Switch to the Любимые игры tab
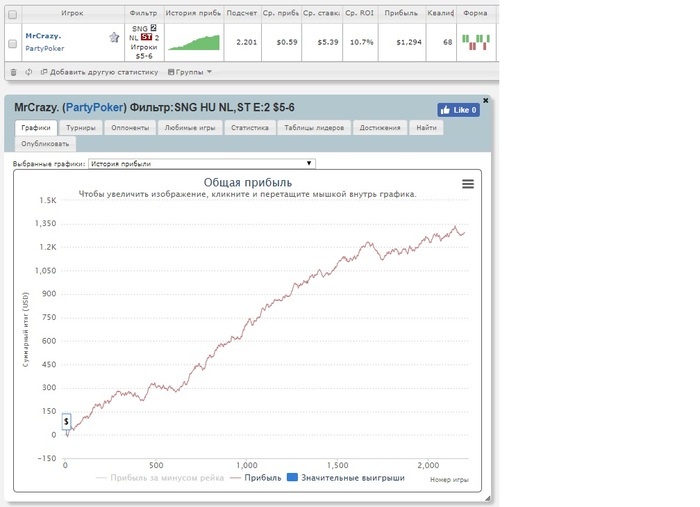This screenshot has width=700, height=507. click(190, 128)
